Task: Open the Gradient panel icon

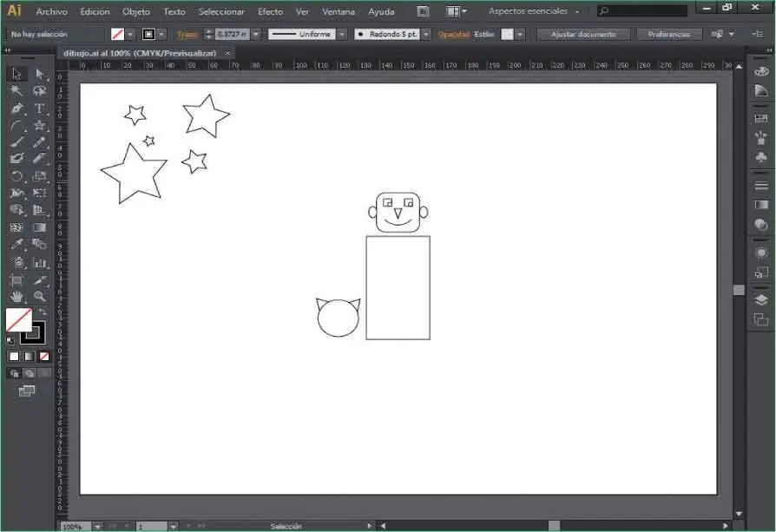Action: point(760,205)
